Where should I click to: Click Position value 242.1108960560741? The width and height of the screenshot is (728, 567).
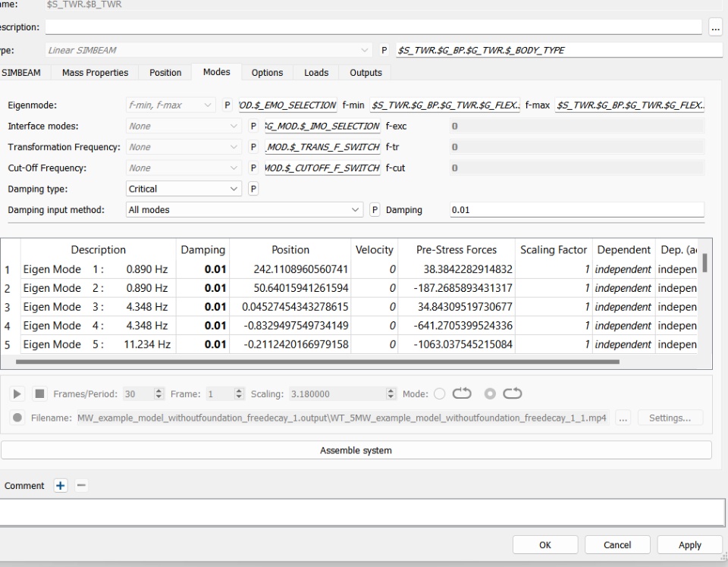click(290, 269)
